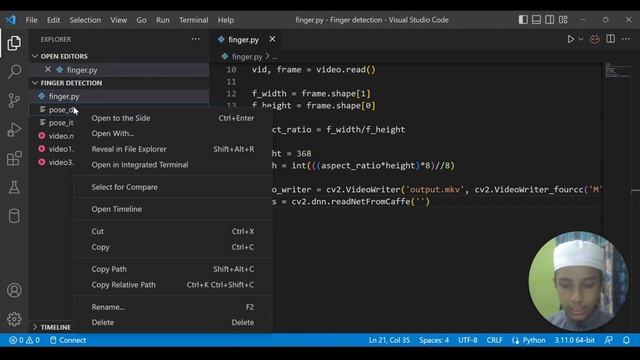Image resolution: width=640 pixels, height=360 pixels.
Task: Click the feedback icon in status bar
Action: [x=609, y=340]
